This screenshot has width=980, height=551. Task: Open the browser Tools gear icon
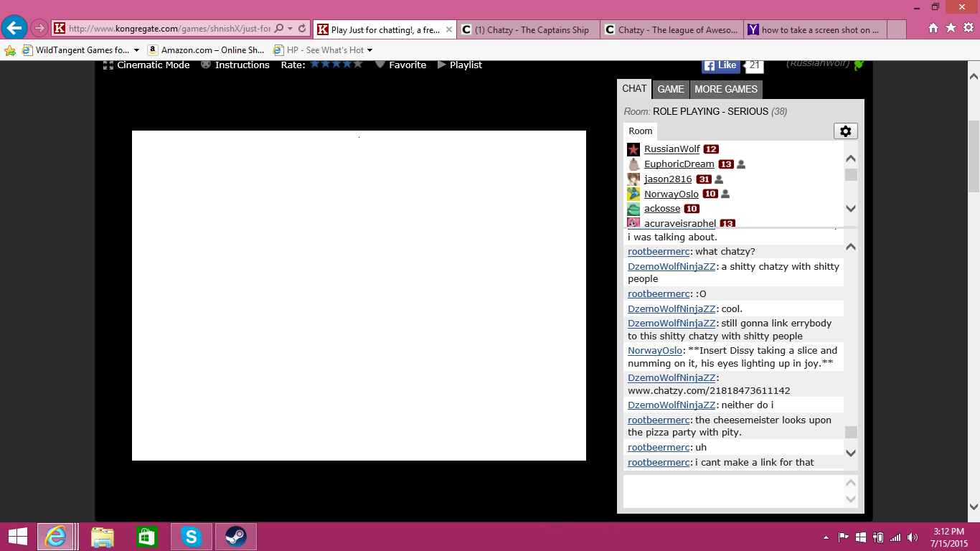968,28
